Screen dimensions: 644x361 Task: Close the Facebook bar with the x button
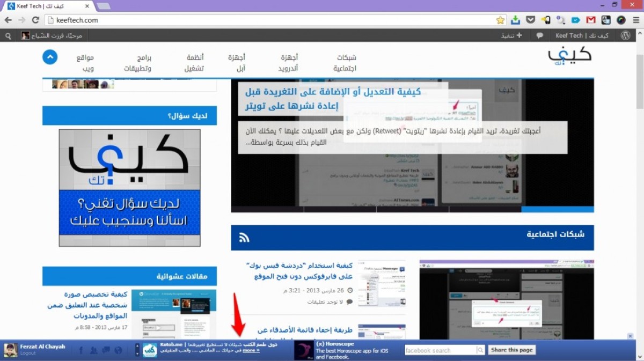click(x=630, y=336)
